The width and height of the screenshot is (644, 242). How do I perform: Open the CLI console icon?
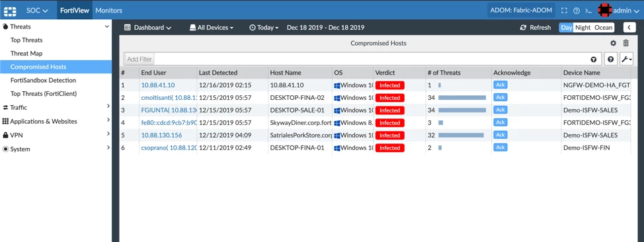(588, 11)
